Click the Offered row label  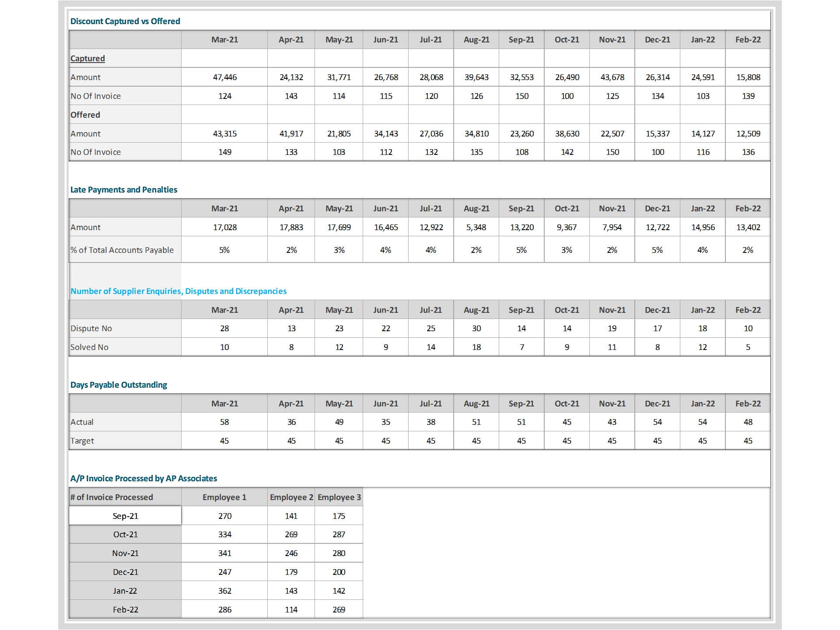tap(85, 115)
